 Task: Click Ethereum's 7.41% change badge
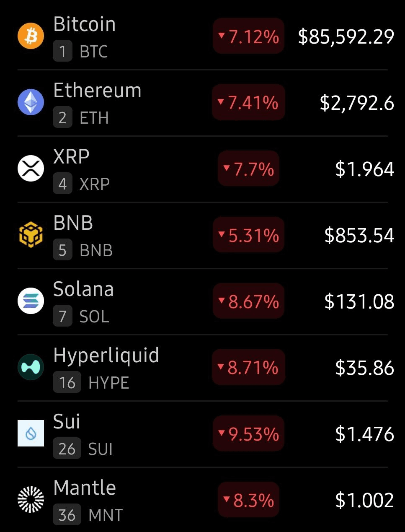pyautogui.click(x=248, y=103)
